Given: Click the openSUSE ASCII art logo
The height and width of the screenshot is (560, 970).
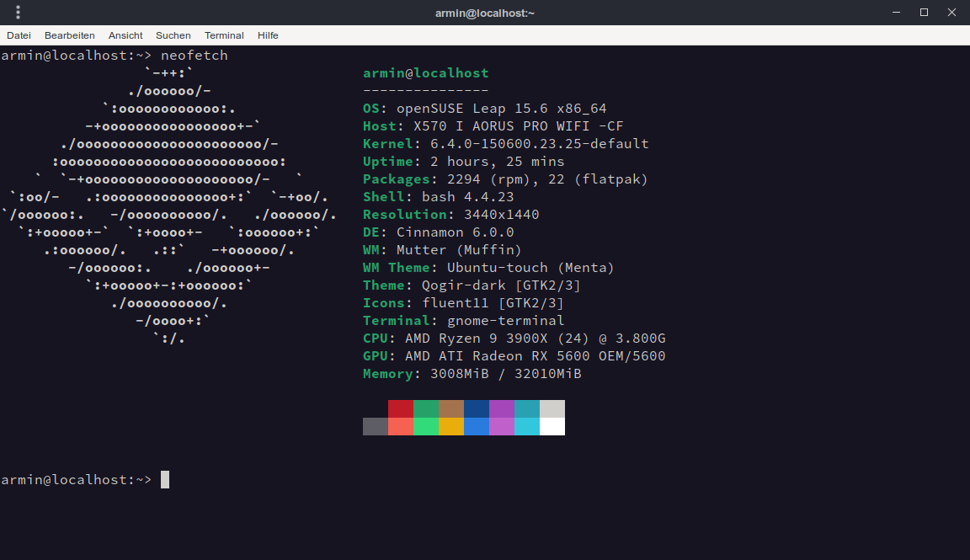Looking at the screenshot, I should 168,205.
